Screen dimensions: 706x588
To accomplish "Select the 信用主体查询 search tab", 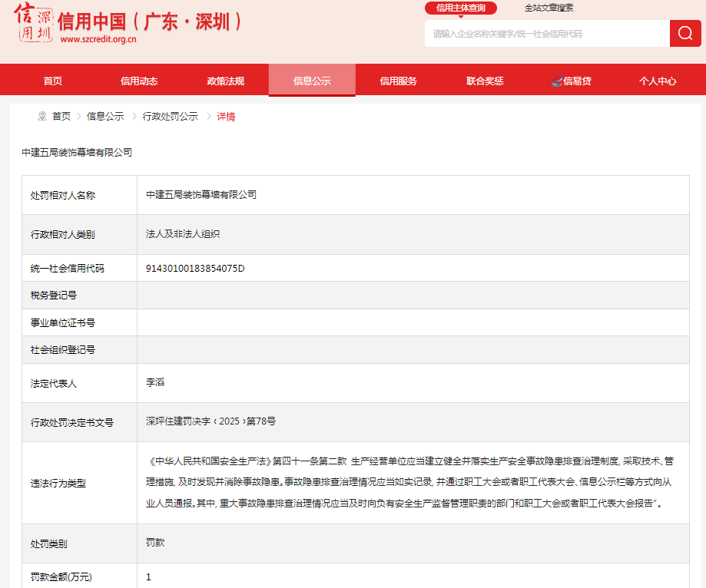I will [461, 8].
